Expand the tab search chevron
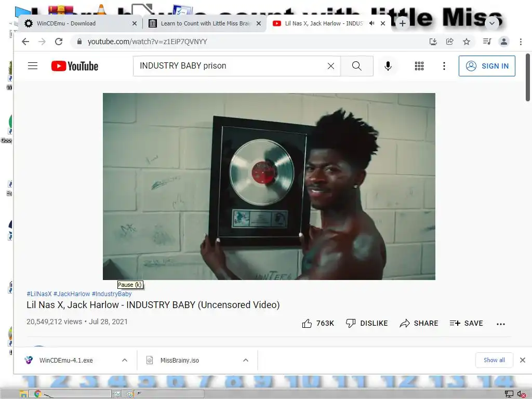This screenshot has width=532, height=399. pyautogui.click(x=492, y=23)
